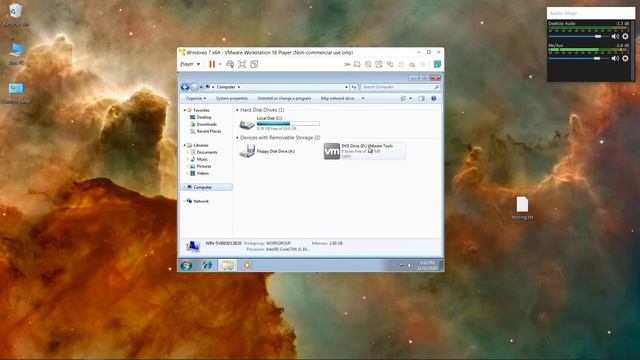
Task: Click Computer in the address breadcrumb
Action: [x=226, y=87]
